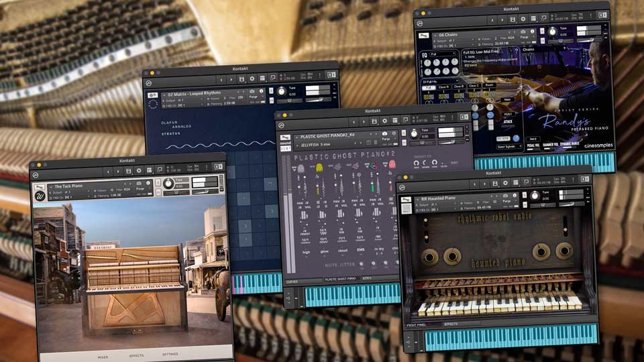Load next instrument arrow in Tack Piano toolbar
Viewport: 644px width, 362px height.
[x=118, y=172]
